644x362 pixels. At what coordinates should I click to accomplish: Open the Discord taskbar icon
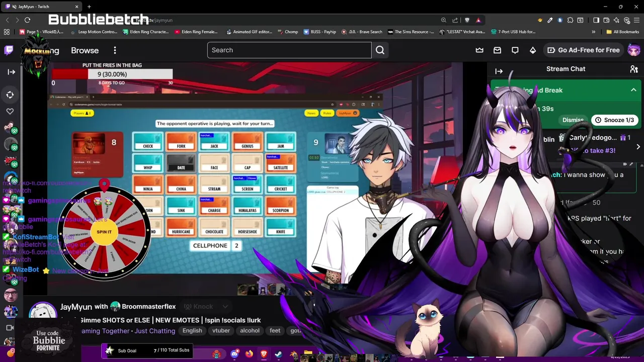[x=234, y=354]
